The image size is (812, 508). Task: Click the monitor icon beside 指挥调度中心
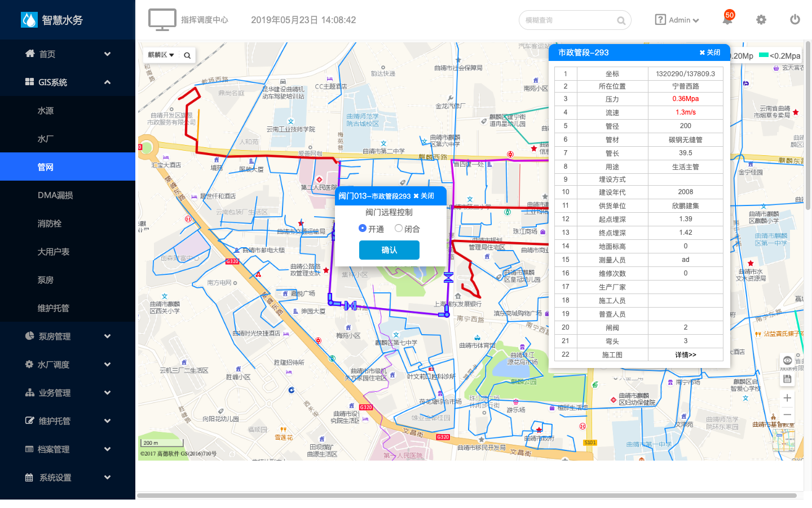tap(162, 20)
